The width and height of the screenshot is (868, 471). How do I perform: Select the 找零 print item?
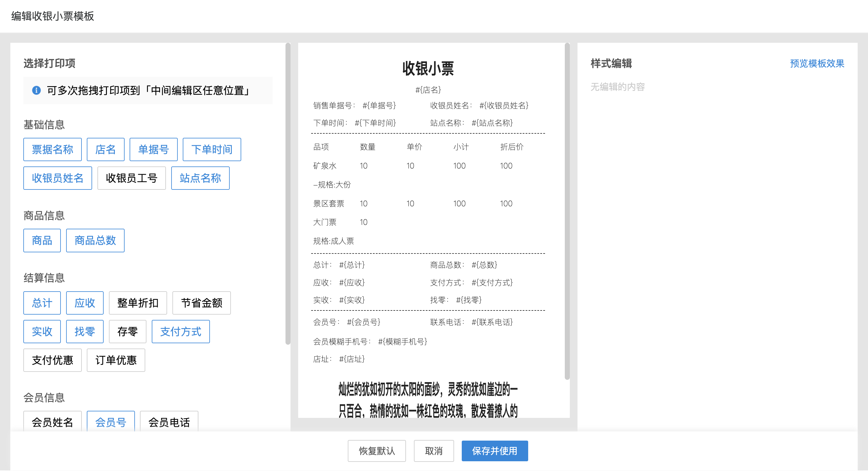coord(84,331)
